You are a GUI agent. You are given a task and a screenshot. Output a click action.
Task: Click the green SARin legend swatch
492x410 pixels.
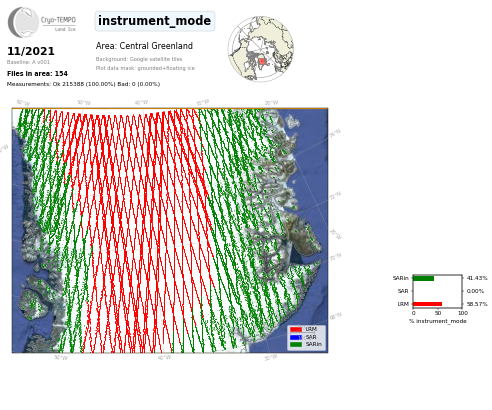[x=296, y=345]
